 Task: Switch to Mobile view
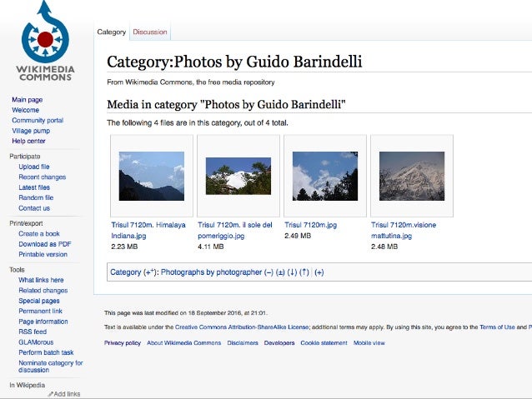point(369,342)
